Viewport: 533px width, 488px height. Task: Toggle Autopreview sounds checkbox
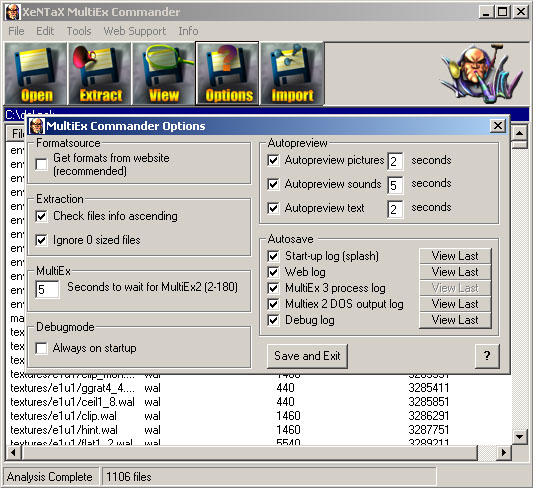[273, 184]
